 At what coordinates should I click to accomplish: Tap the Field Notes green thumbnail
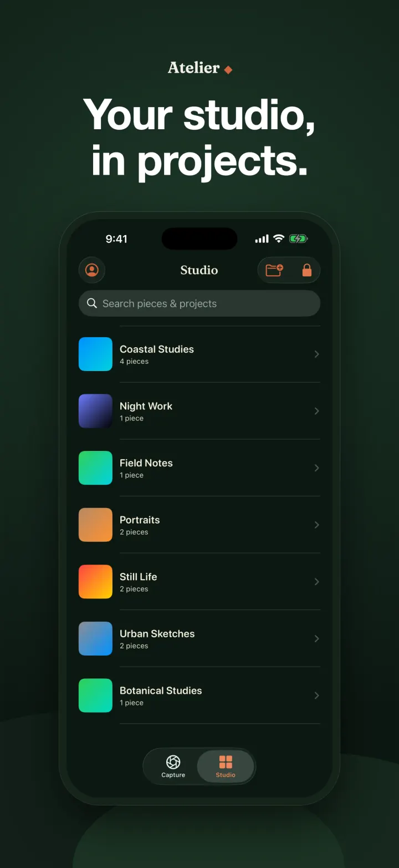[95, 468]
